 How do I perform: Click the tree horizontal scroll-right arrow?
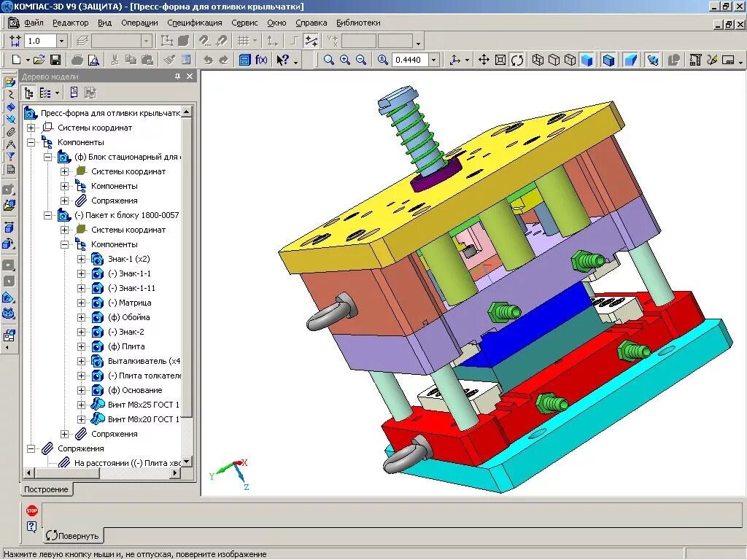175,472
